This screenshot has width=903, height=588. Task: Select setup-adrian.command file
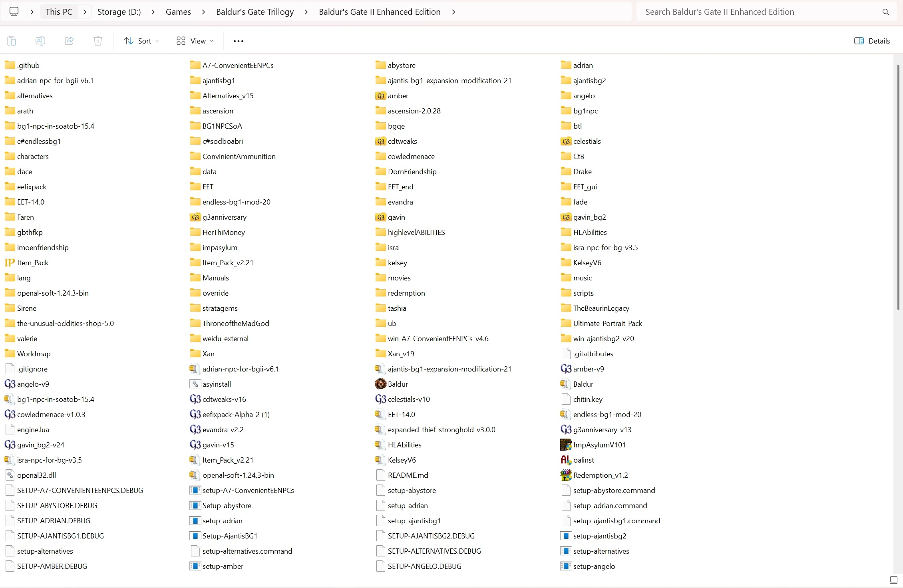point(604,506)
